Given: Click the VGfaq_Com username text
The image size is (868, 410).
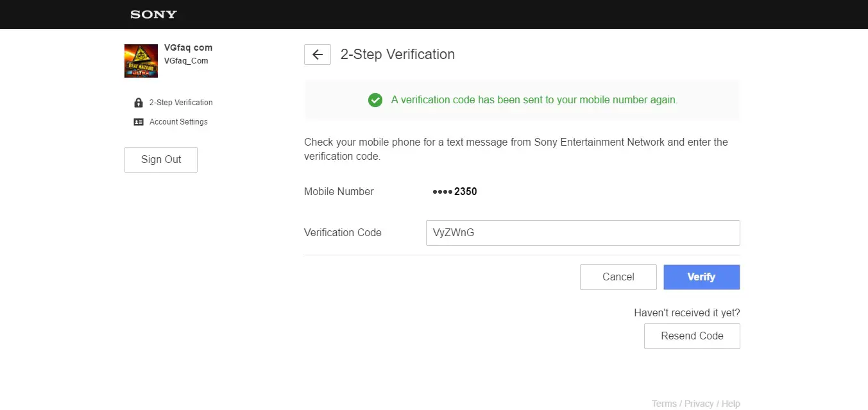Looking at the screenshot, I should [x=186, y=61].
